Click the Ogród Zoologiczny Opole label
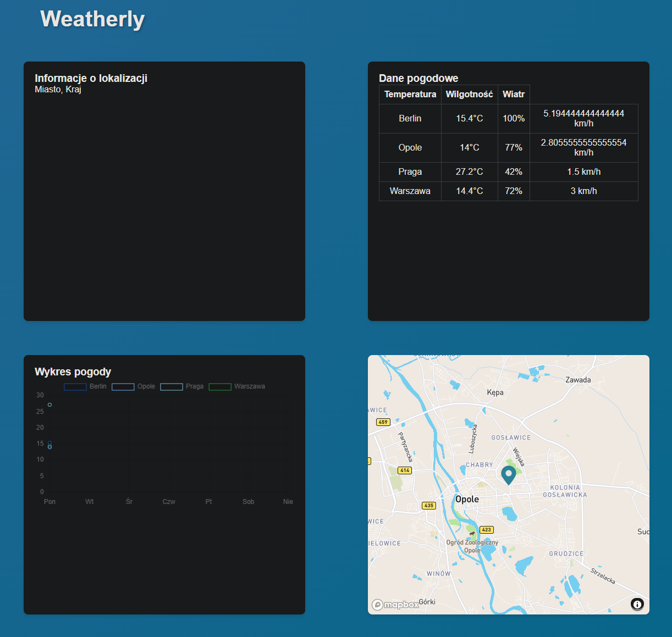 [472, 546]
